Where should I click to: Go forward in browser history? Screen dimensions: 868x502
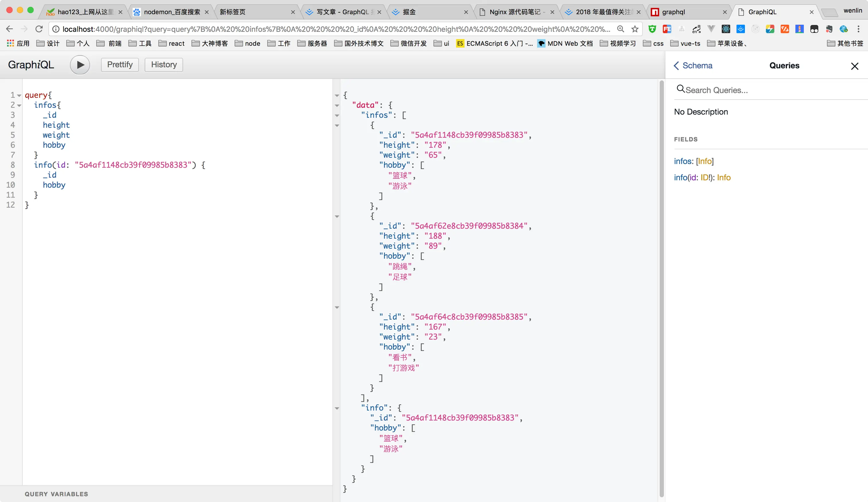coord(24,29)
